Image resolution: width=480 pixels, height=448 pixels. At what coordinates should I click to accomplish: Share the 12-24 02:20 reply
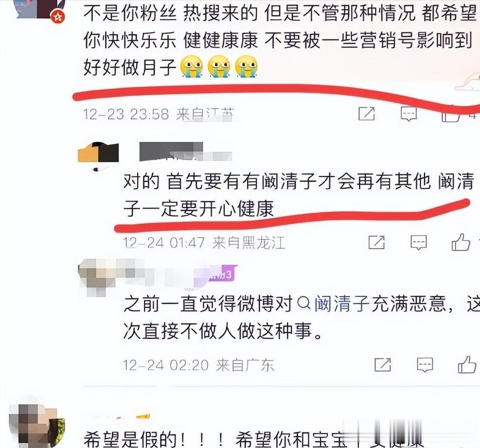[383, 364]
